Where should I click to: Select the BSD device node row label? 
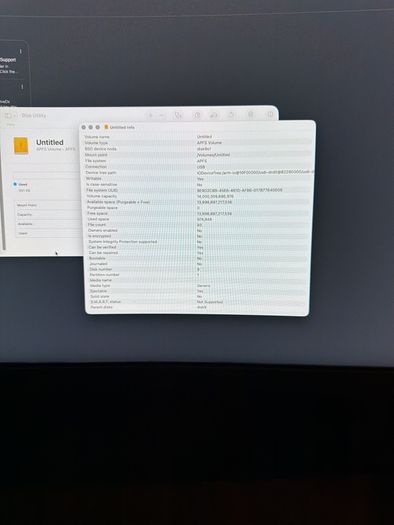click(101, 149)
